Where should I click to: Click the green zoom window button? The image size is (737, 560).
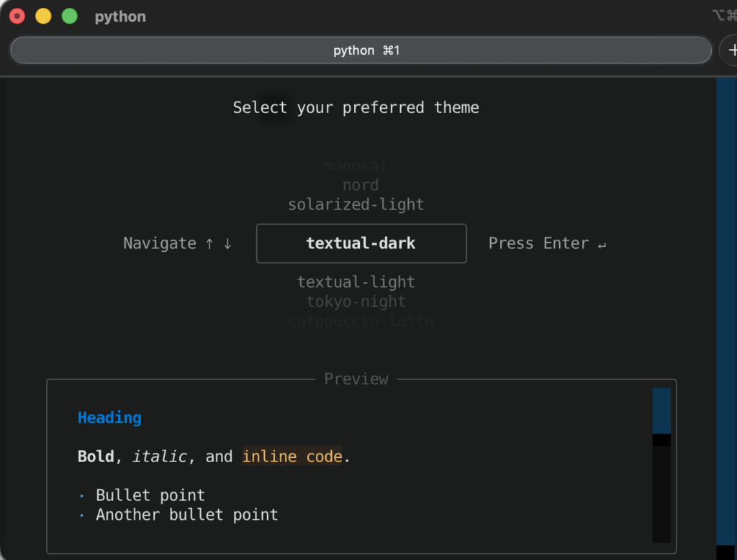point(69,16)
